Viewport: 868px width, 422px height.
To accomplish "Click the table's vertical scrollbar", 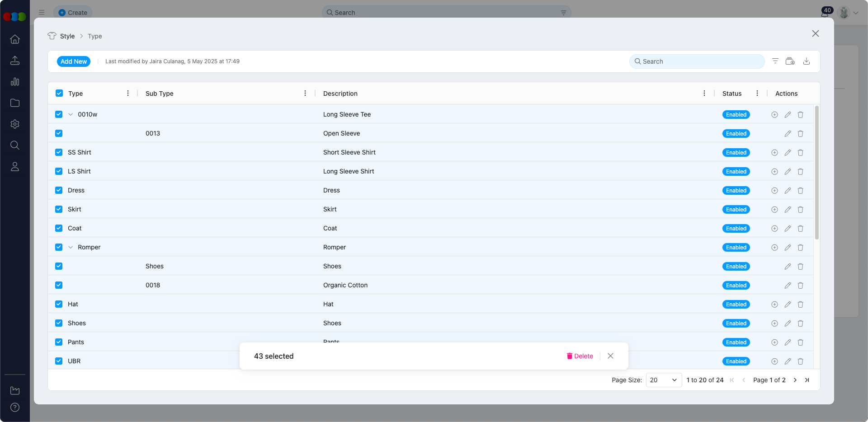I will coord(816,172).
